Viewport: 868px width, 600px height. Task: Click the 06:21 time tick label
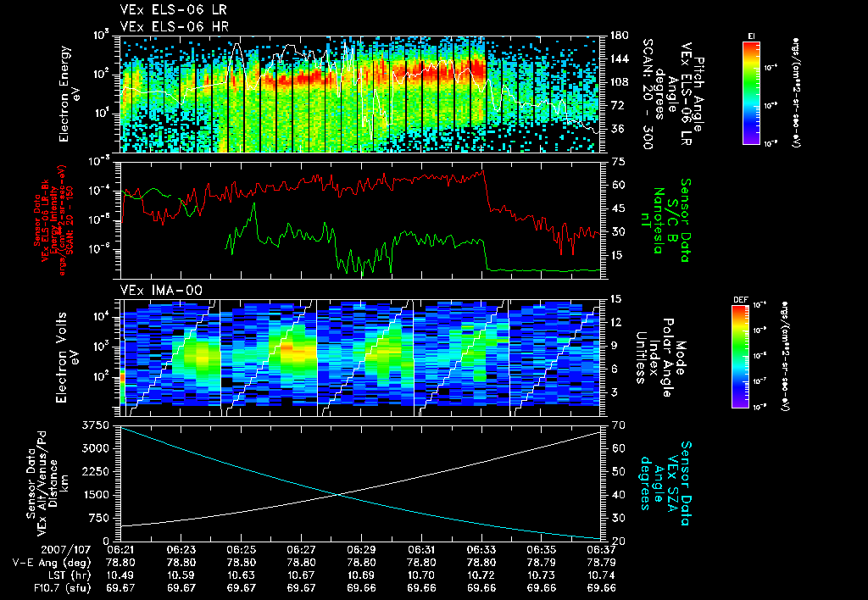click(x=120, y=550)
